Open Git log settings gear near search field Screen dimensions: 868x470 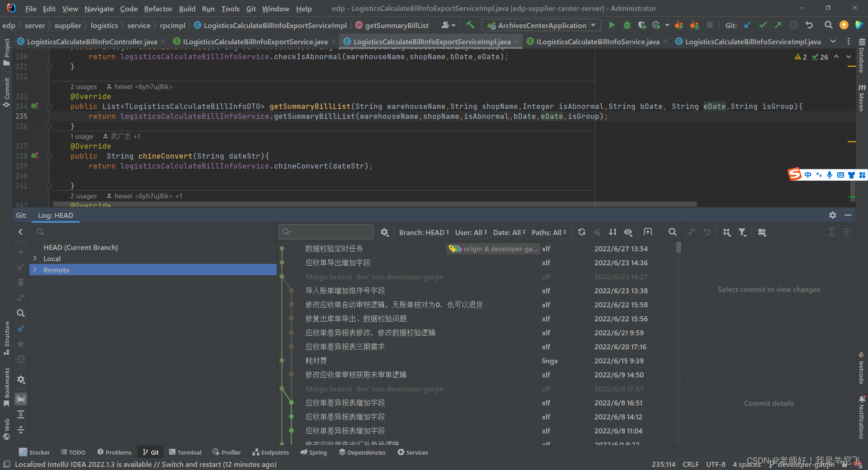click(384, 232)
